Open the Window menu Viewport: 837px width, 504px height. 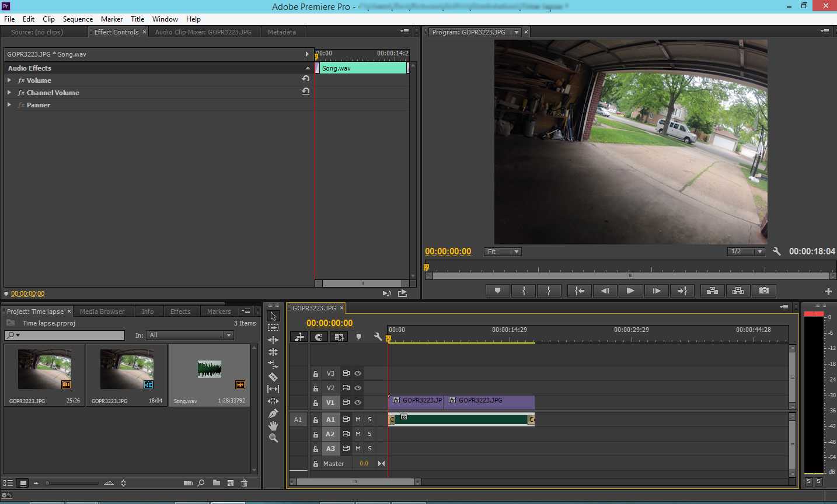click(165, 19)
